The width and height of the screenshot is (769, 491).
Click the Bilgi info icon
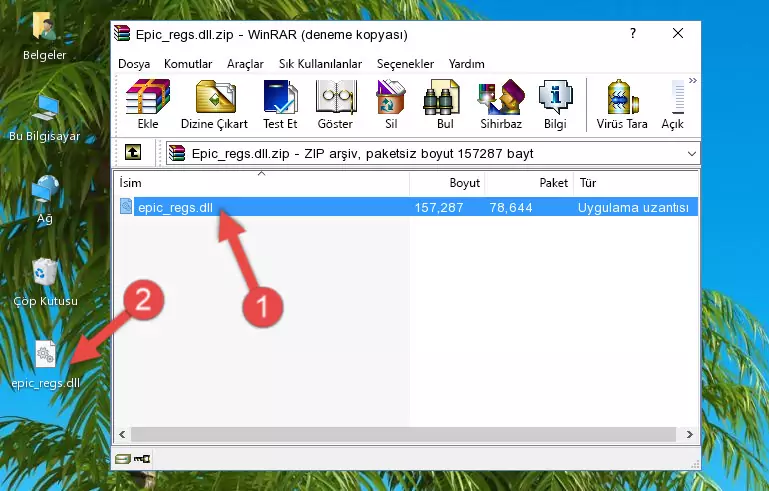(x=555, y=104)
